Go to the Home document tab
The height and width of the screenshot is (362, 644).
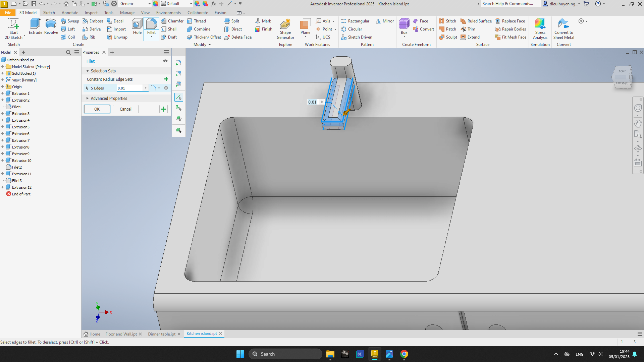pos(92,334)
